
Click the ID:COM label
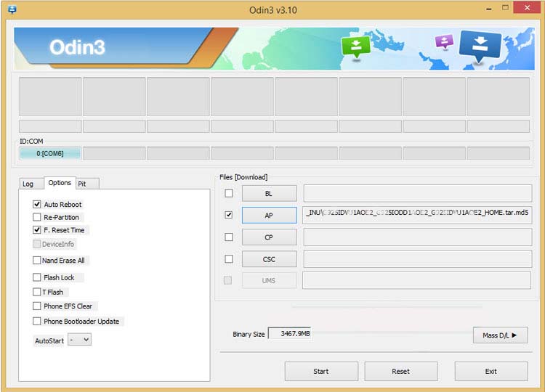point(31,142)
